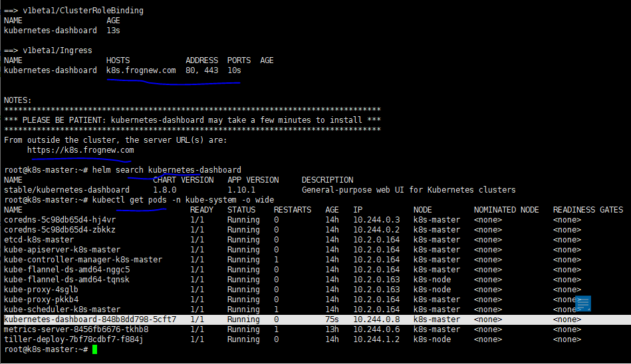This screenshot has height=364, width=631.
Task: Select k8s.frognew.com under the HOSTS column
Action: pyautogui.click(x=141, y=70)
